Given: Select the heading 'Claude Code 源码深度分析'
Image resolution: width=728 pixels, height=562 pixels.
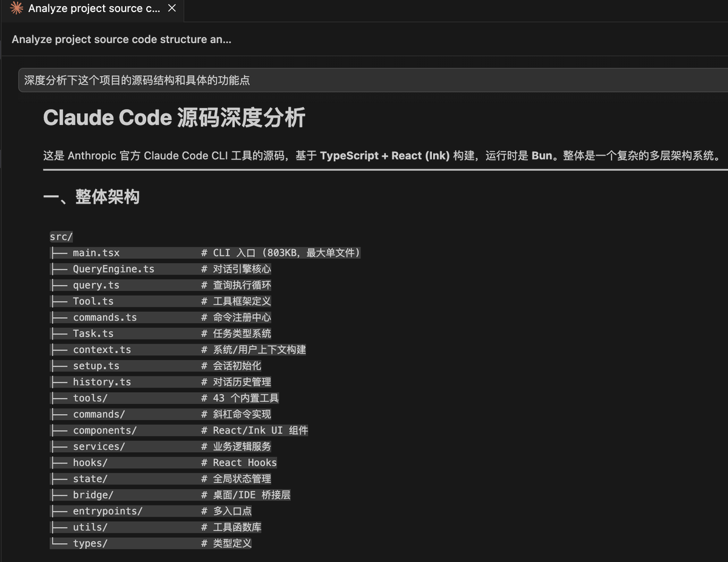Looking at the screenshot, I should [x=174, y=118].
